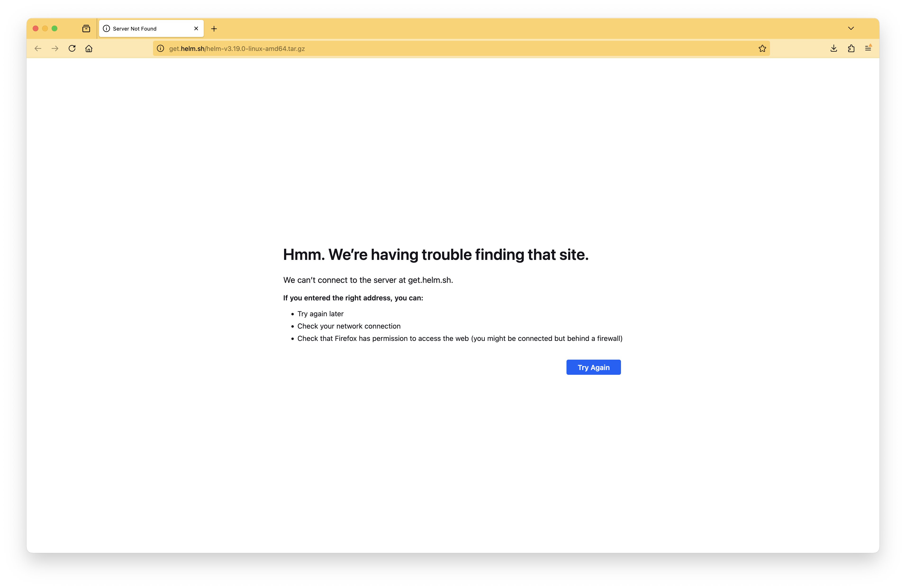Click the yellow minimize window button
The image size is (906, 588).
point(45,28)
